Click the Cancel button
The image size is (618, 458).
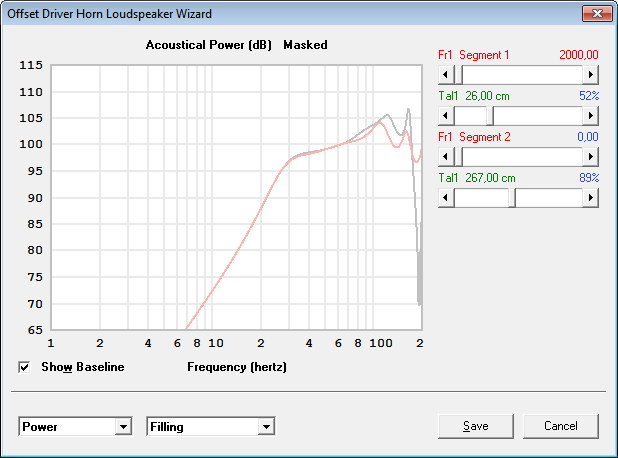[561, 426]
